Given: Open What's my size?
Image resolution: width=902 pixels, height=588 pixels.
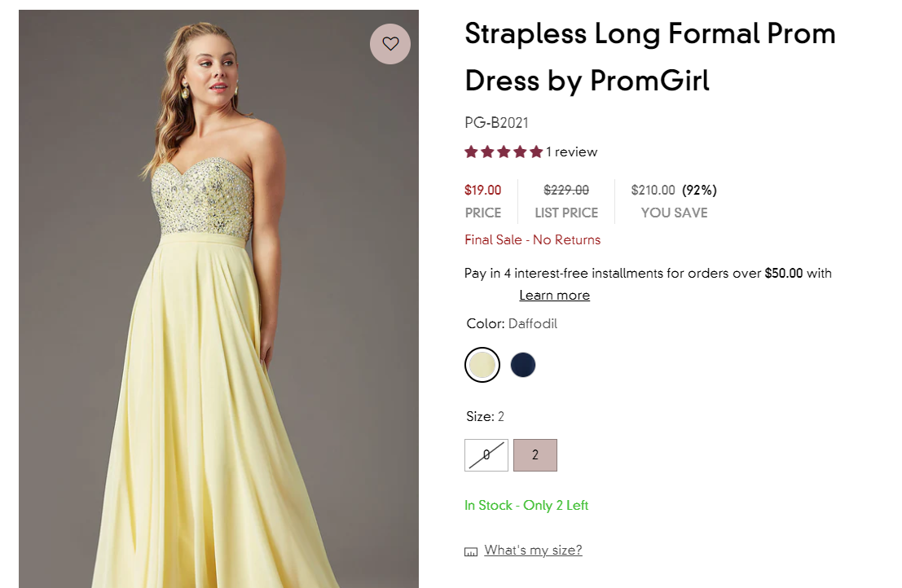Looking at the screenshot, I should pyautogui.click(x=532, y=551).
